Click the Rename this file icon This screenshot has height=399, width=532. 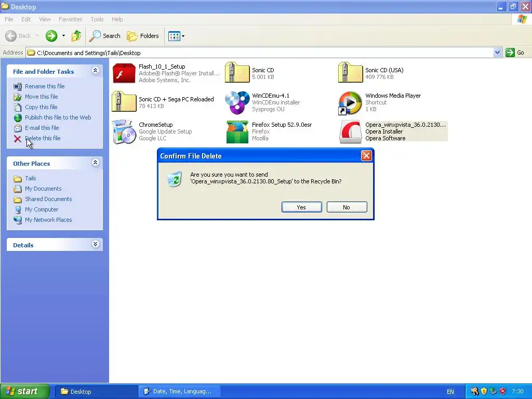click(x=18, y=87)
